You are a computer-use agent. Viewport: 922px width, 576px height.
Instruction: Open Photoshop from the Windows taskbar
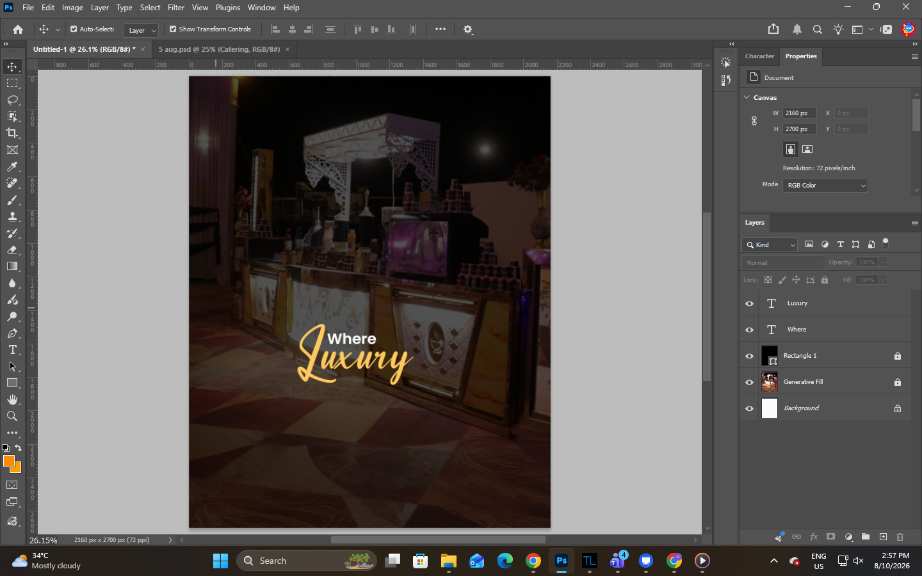pyautogui.click(x=561, y=561)
